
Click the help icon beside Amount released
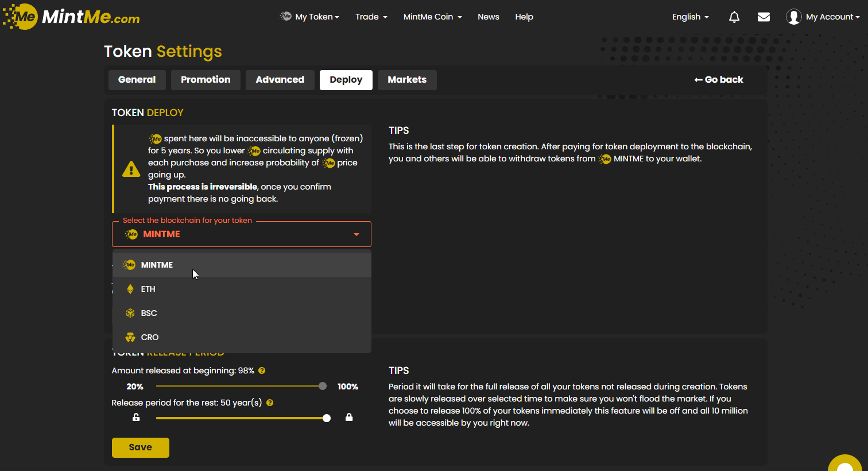(262, 371)
